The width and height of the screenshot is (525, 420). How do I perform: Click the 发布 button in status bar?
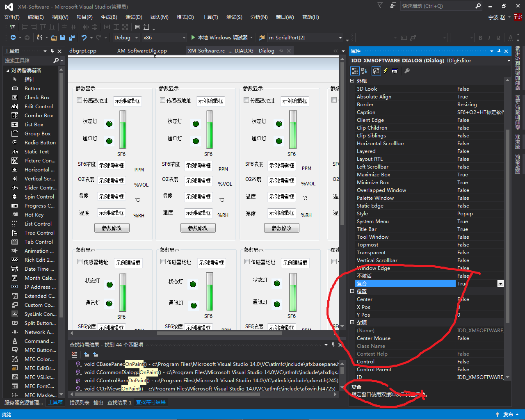(x=507, y=415)
